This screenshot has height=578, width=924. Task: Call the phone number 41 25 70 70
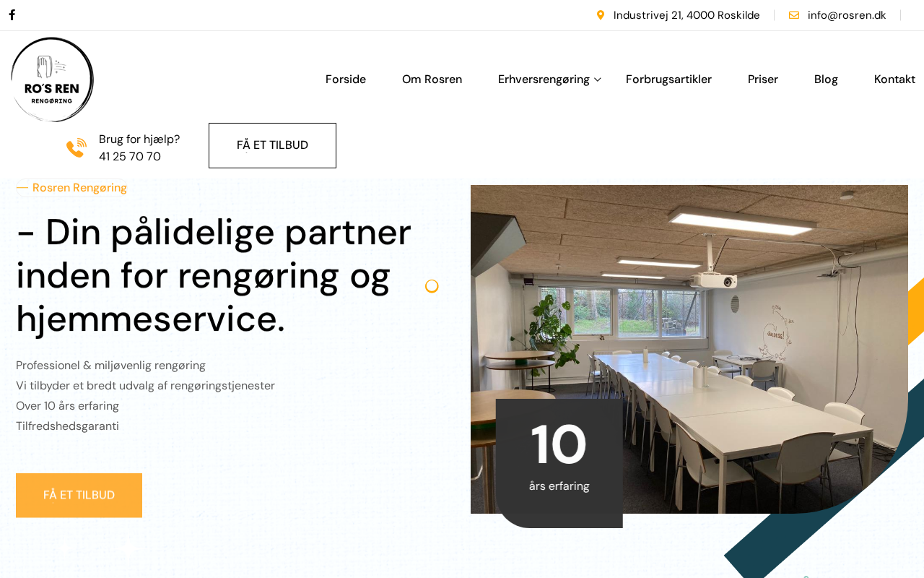point(130,157)
